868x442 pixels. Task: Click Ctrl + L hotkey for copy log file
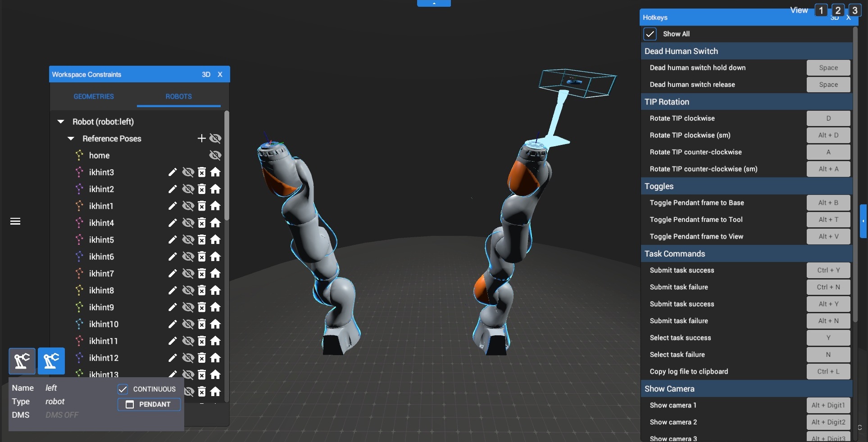[828, 371]
